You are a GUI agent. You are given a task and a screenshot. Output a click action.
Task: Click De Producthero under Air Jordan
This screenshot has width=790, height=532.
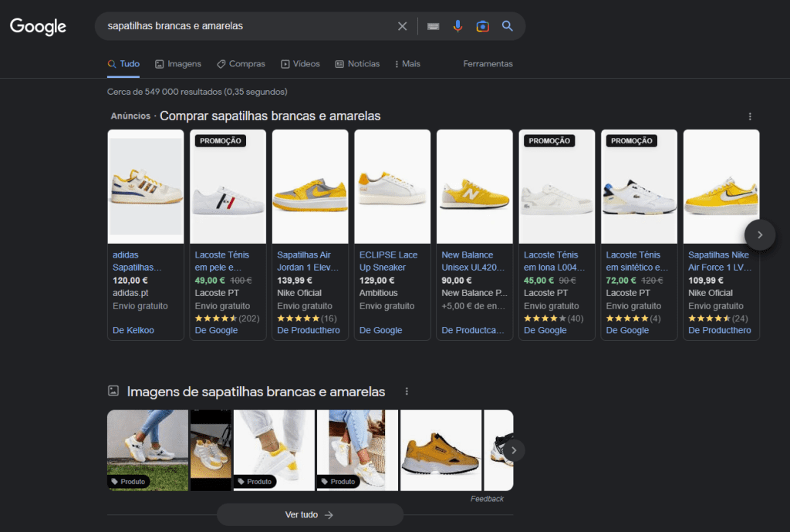point(309,330)
